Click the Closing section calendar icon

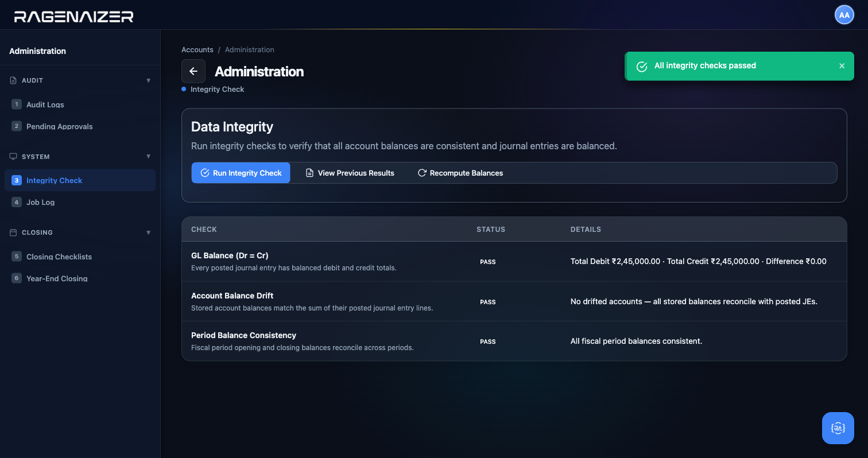(x=13, y=232)
